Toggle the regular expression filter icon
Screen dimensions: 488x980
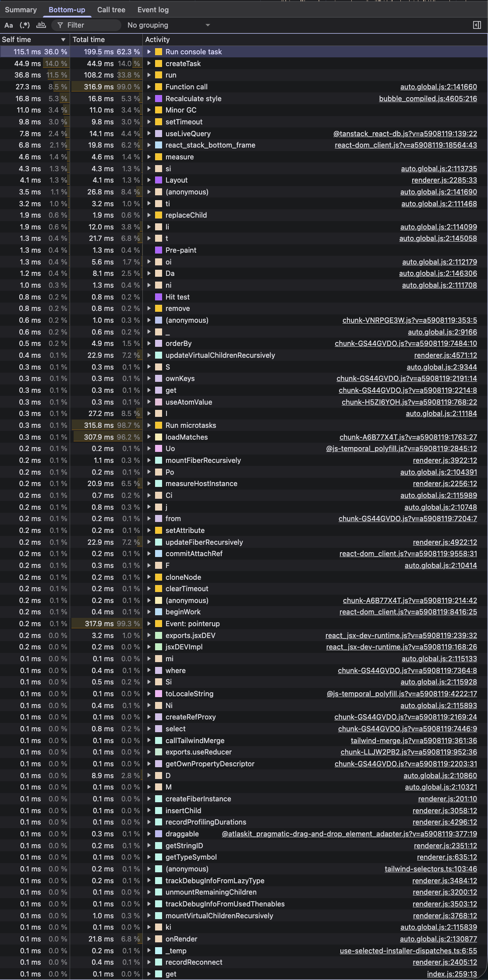coord(25,25)
